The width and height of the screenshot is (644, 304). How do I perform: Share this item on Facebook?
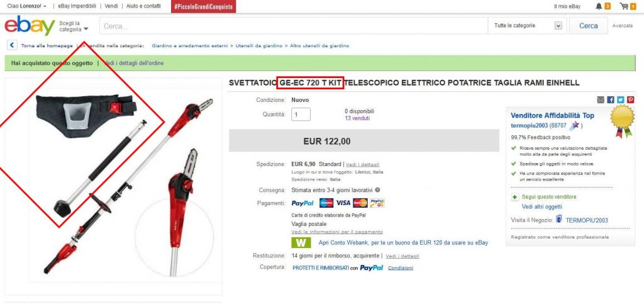[611, 99]
